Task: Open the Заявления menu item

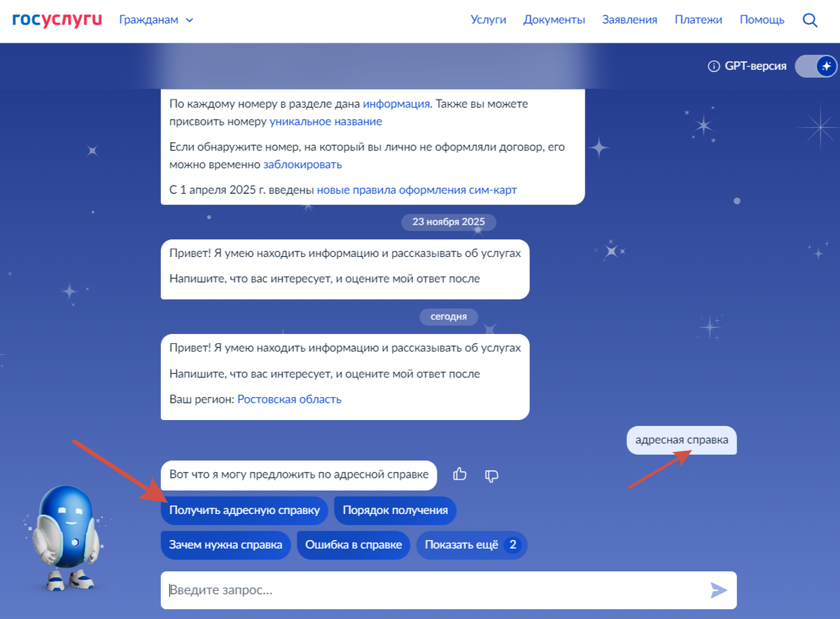Action: pos(630,20)
